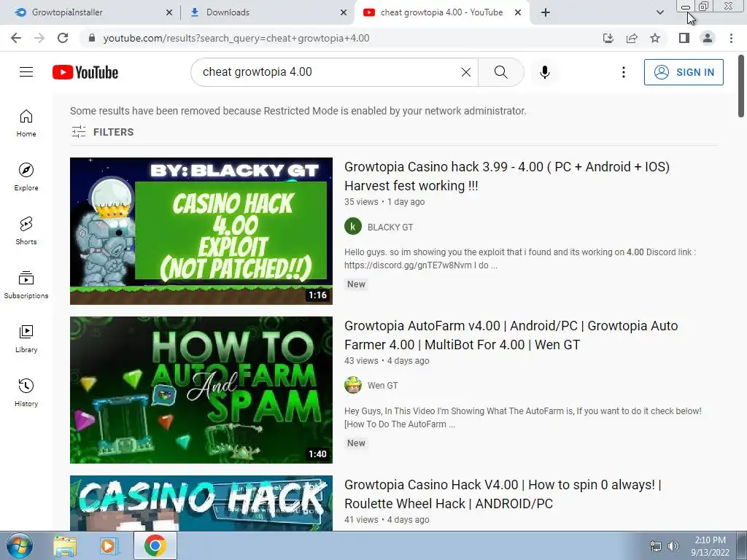Open the Explore sidebar item

[26, 177]
